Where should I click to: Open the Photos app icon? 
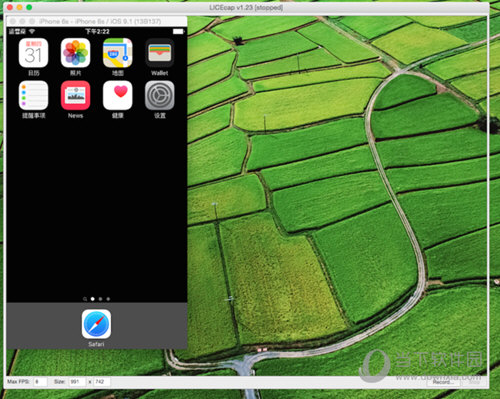[75, 53]
